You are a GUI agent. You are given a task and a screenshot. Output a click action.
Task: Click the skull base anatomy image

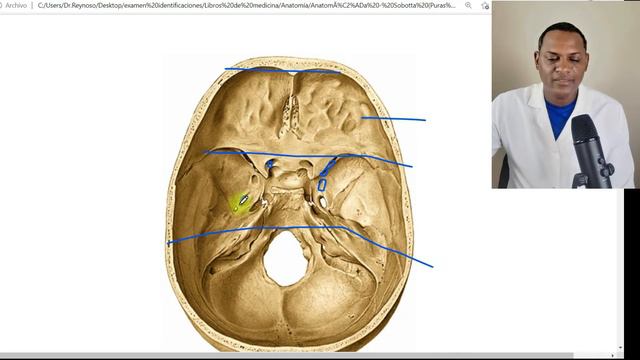(x=289, y=204)
